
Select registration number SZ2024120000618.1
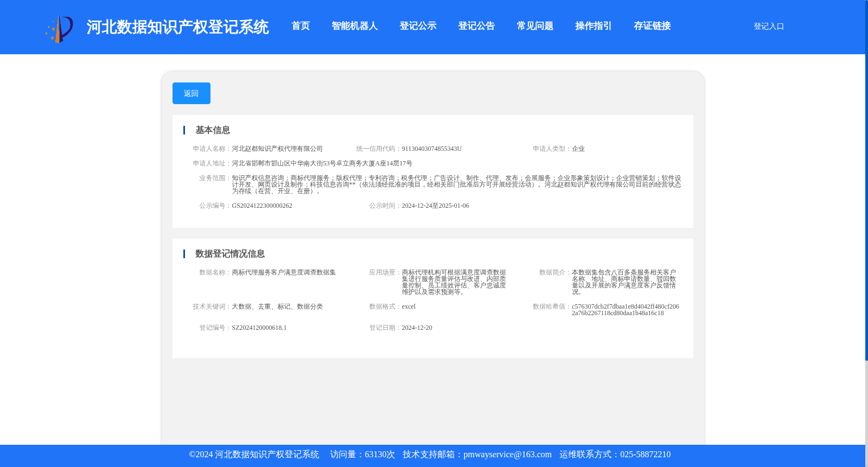(259, 328)
